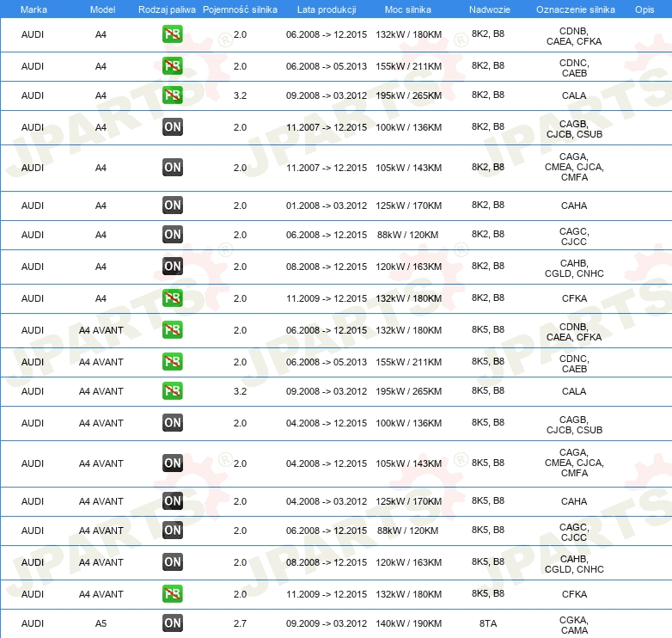672x638 pixels.
Task: Click the Oznaczenie silnika column header
Action: coord(574,9)
